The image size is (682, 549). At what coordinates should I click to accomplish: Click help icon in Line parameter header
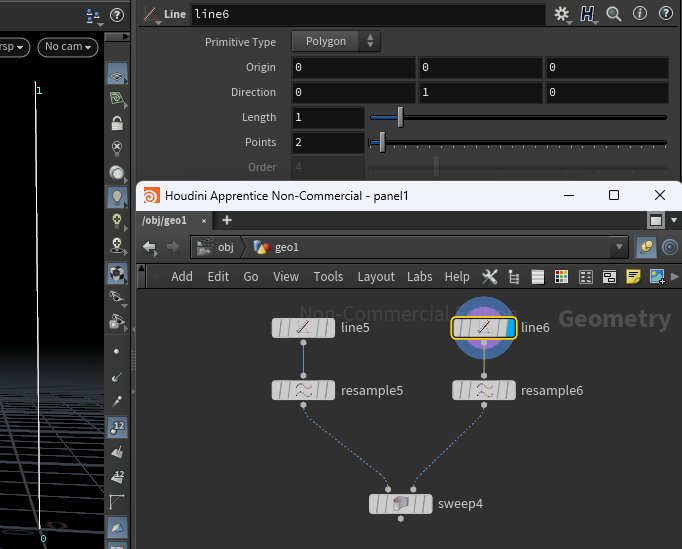click(x=666, y=14)
